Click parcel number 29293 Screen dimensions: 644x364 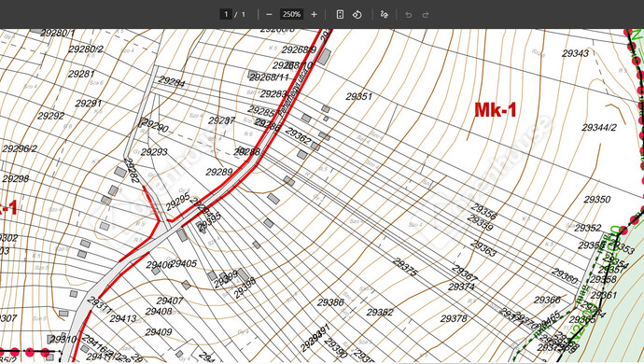(154, 152)
